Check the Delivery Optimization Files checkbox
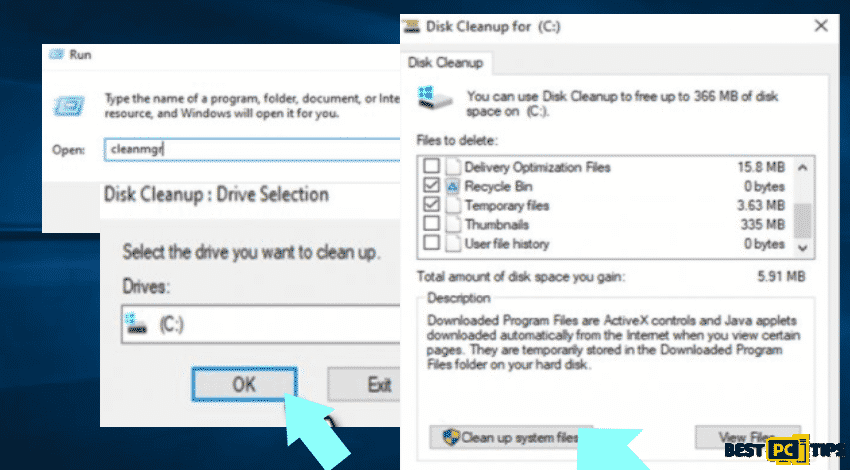 point(432,166)
